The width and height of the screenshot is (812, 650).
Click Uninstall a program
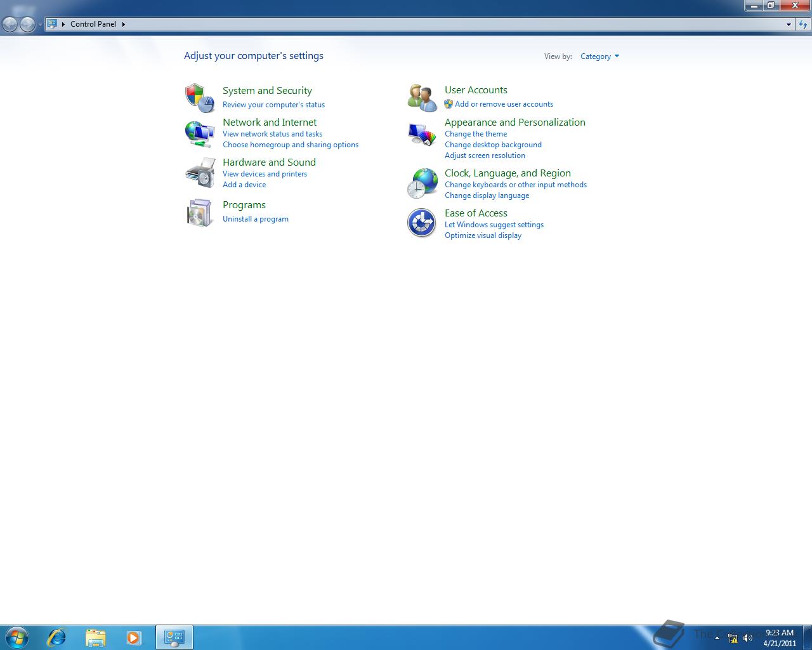pyautogui.click(x=256, y=219)
